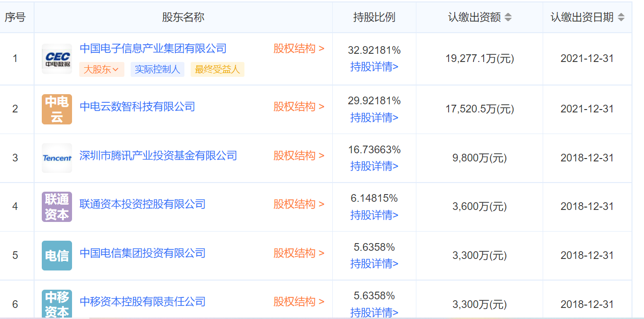Open 持股详情 under 16.73663%
The width and height of the screenshot is (644, 319).
pos(374,166)
